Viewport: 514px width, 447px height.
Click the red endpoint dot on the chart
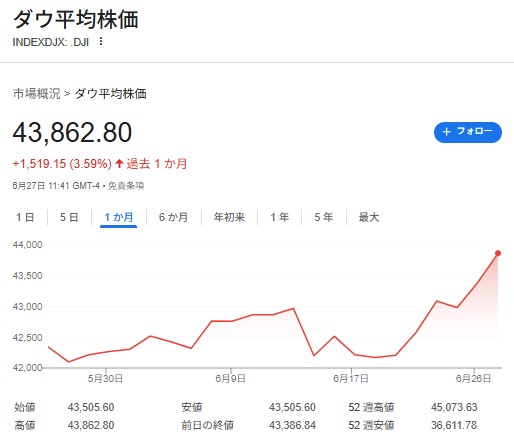click(498, 253)
